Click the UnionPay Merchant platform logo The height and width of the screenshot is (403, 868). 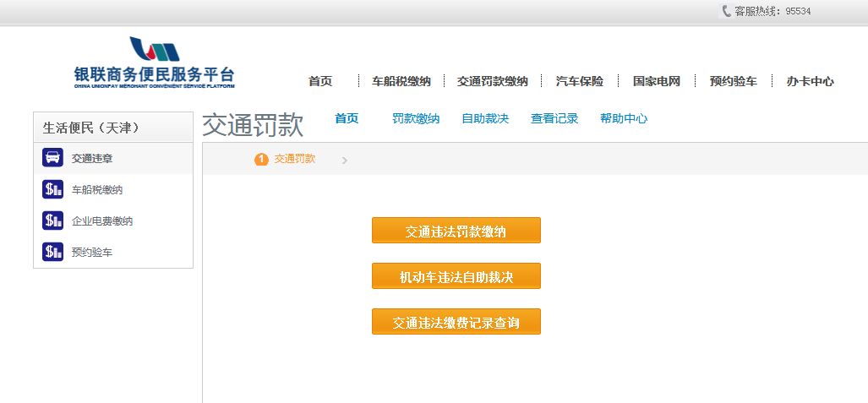pos(155,62)
